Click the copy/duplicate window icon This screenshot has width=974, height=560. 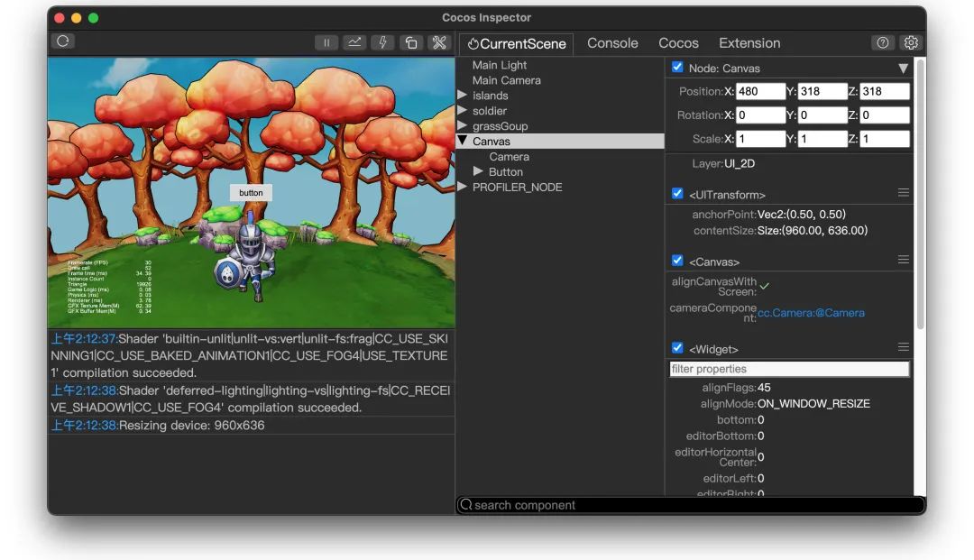410,42
